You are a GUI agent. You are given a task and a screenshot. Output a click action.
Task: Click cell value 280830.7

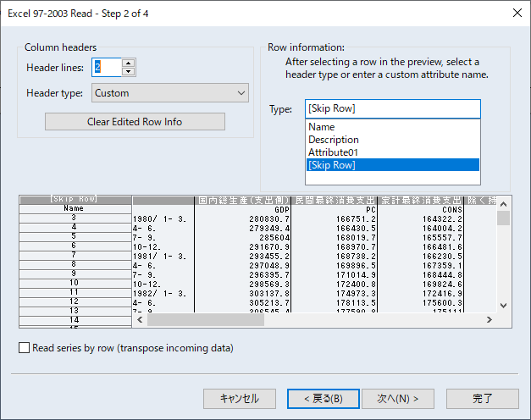tap(242, 219)
